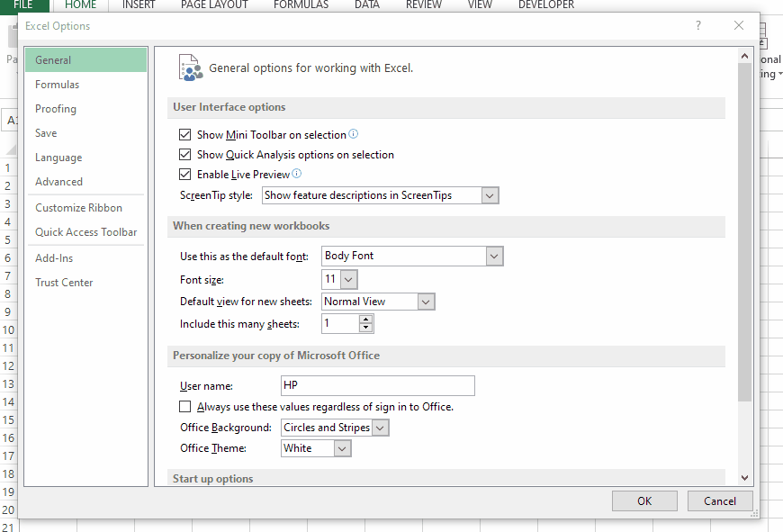
Task: Open the Advanced options category
Action: point(85,182)
